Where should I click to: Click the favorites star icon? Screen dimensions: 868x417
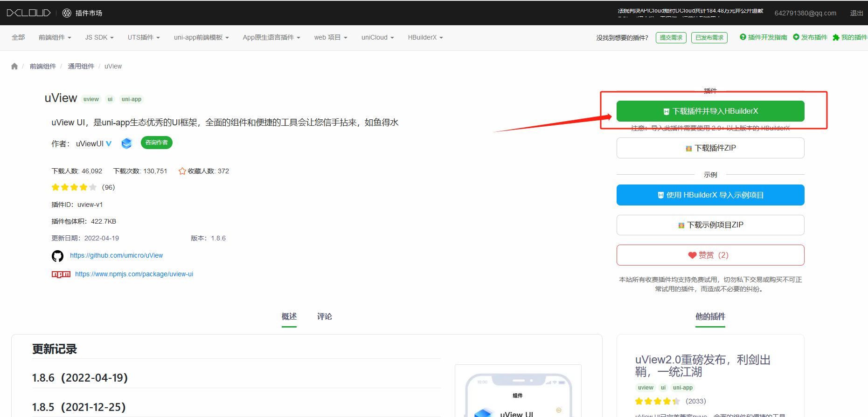pyautogui.click(x=182, y=171)
